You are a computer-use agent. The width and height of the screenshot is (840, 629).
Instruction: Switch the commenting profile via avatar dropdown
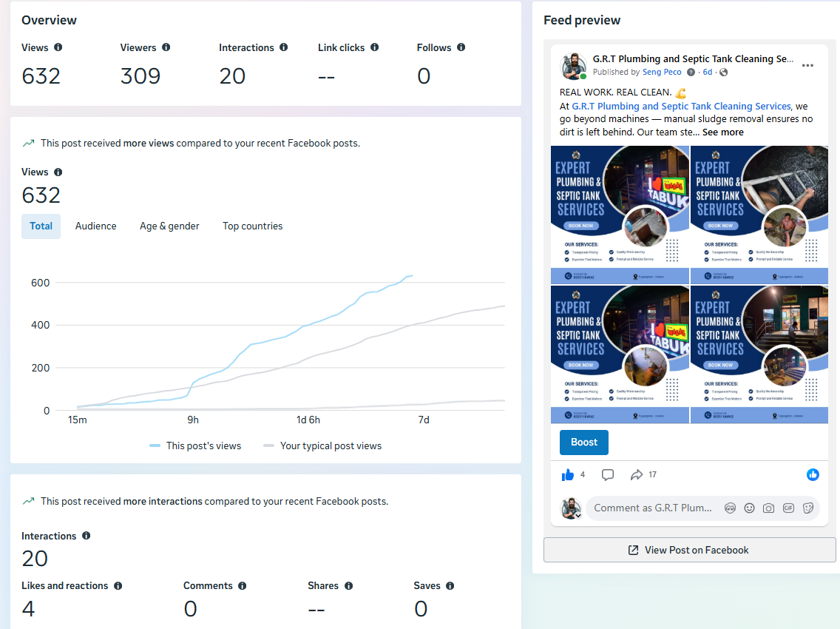pos(571,508)
